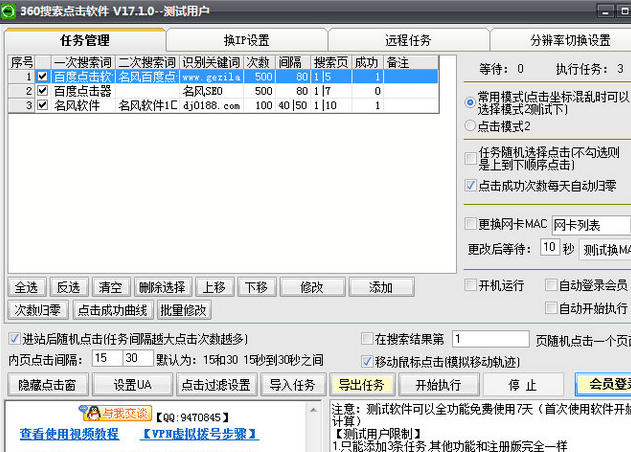Enable 在搜索结果第 checkbox
631x452 pixels.
tap(367, 338)
